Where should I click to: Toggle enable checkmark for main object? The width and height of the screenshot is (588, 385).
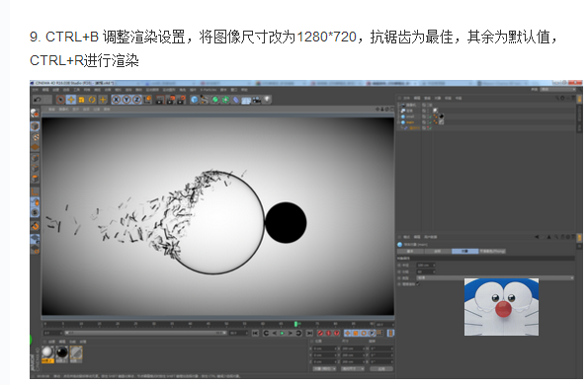tap(430, 122)
